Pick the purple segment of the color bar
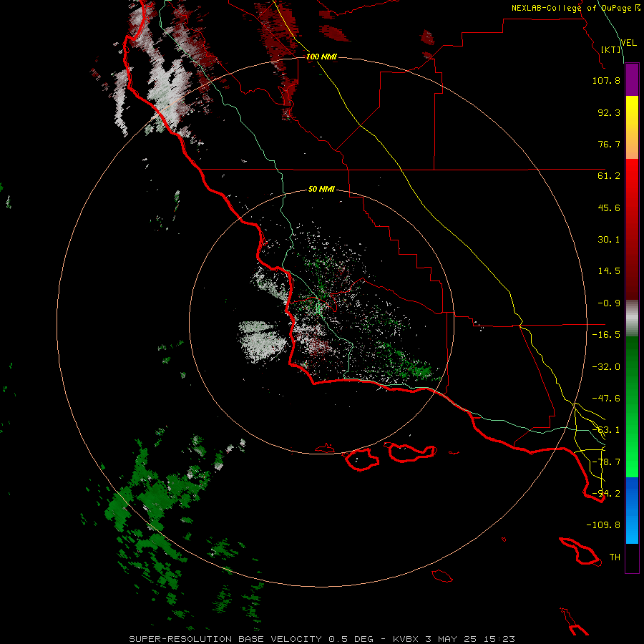 (632, 79)
